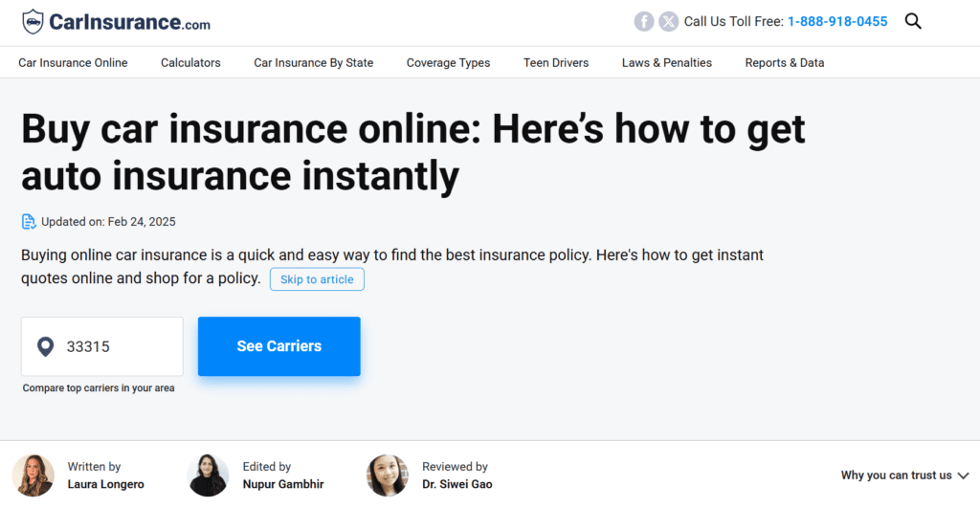Open Reports & Data menu
Image resolution: width=980 pixels, height=508 pixels.
785,62
